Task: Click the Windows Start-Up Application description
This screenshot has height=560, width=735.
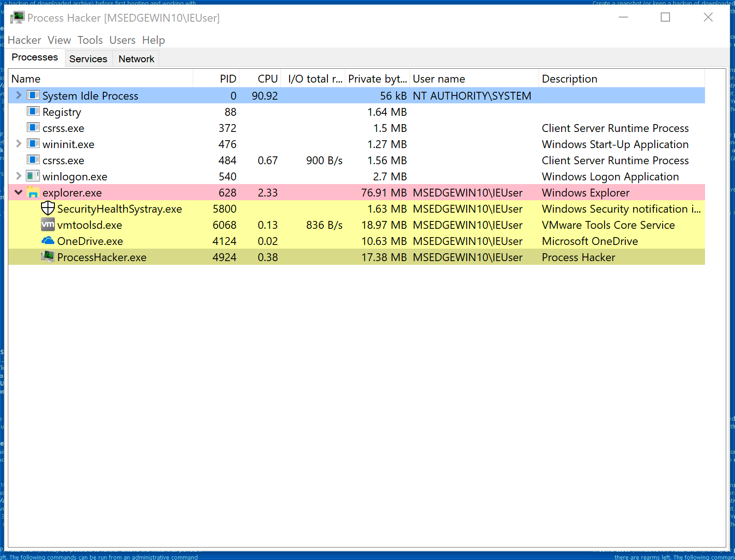Action: (x=615, y=144)
